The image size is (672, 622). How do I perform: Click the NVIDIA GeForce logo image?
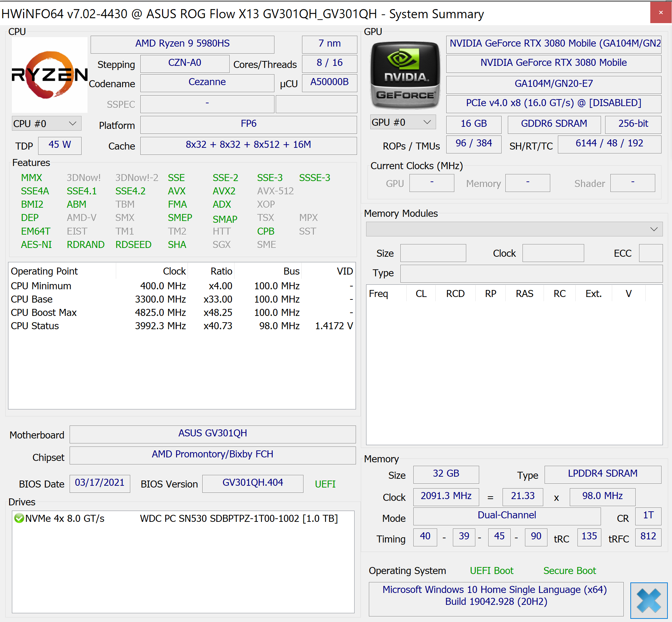(x=405, y=75)
